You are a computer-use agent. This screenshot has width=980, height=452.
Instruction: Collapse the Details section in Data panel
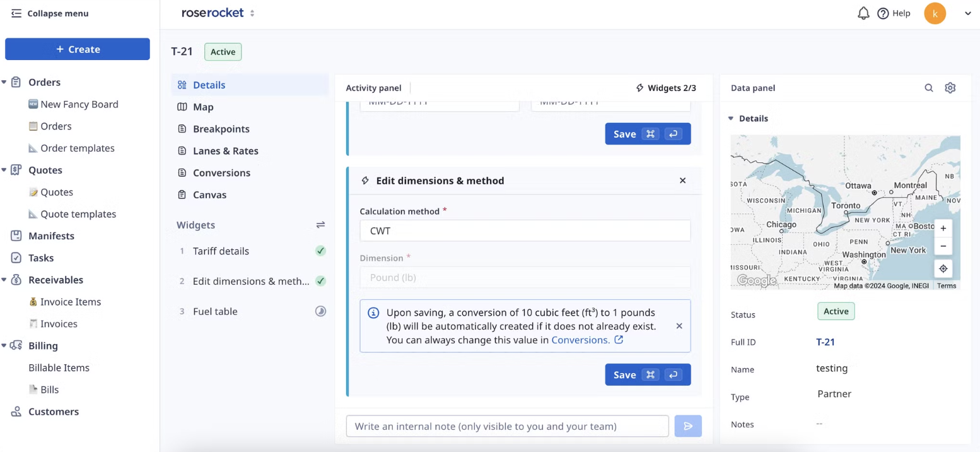pyautogui.click(x=731, y=119)
